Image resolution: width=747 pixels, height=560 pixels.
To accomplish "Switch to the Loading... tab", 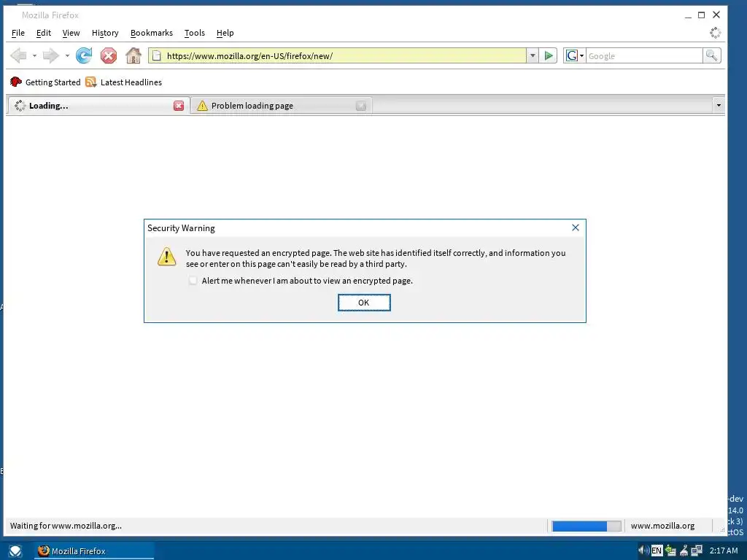I will (98, 106).
